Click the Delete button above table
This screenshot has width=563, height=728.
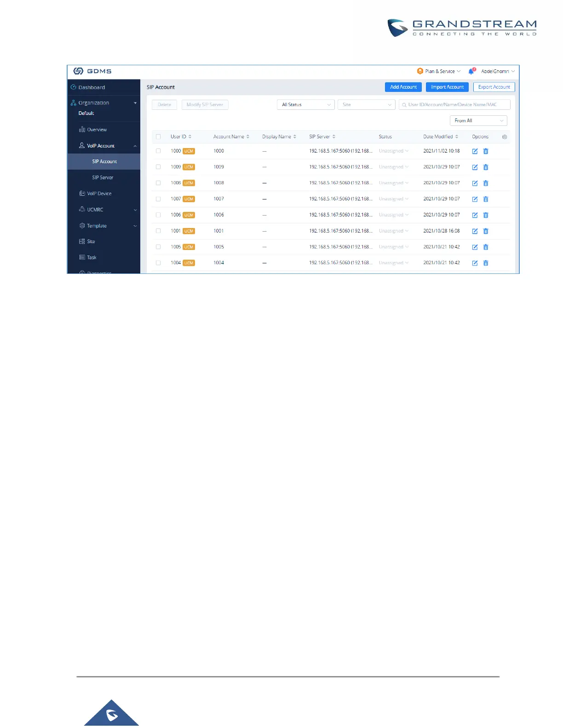(164, 105)
